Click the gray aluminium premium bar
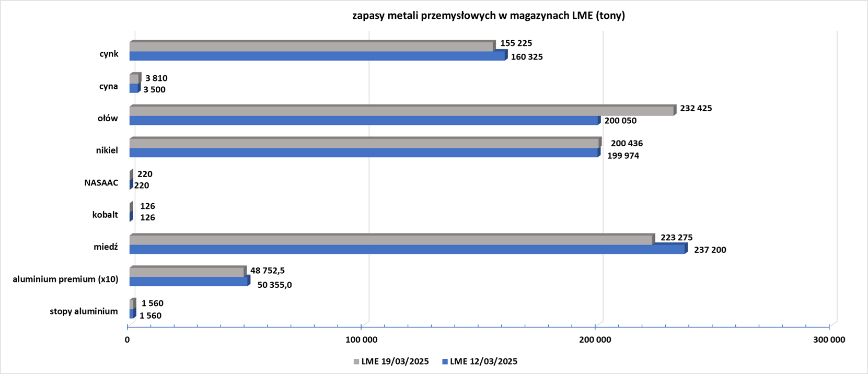Image resolution: width=868 pixels, height=374 pixels. 187,272
